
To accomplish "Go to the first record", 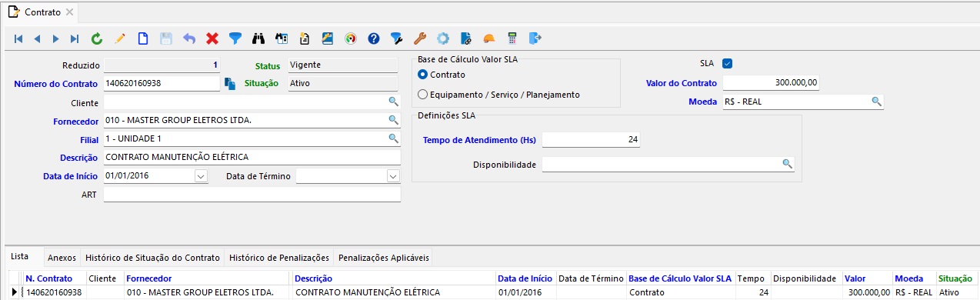I will coord(18,38).
